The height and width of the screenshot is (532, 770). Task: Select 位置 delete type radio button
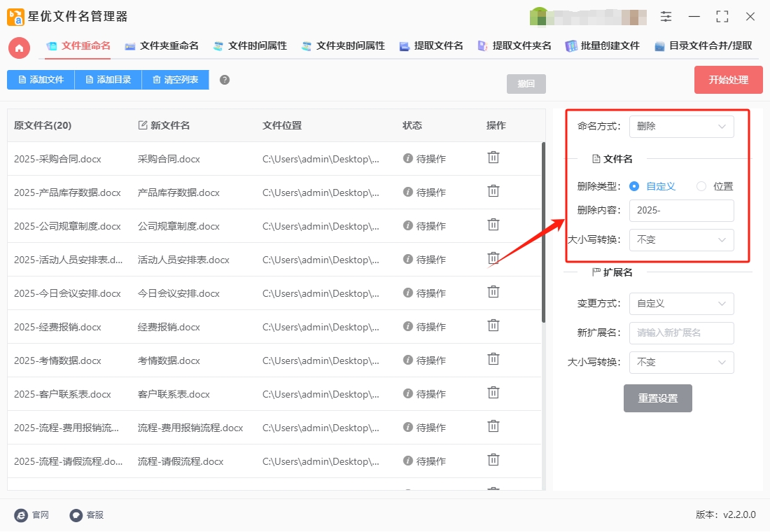coord(701,187)
